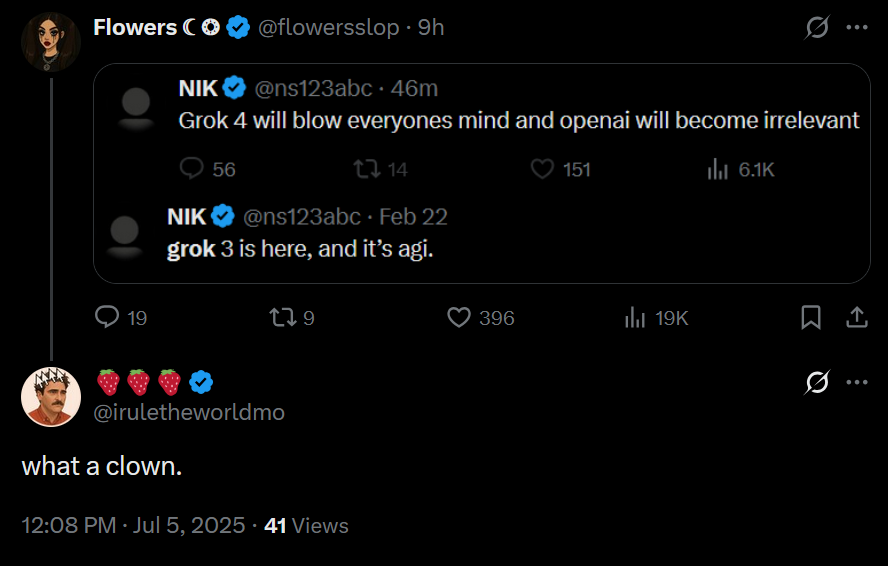Screen dimensions: 888x566
Task: Open Grok actions on the strawberry reply
Action: point(817,382)
